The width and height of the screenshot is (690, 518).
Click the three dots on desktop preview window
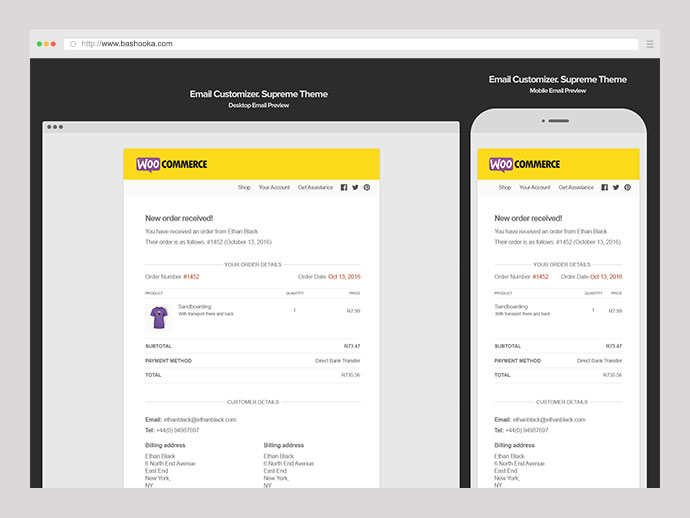[55, 127]
